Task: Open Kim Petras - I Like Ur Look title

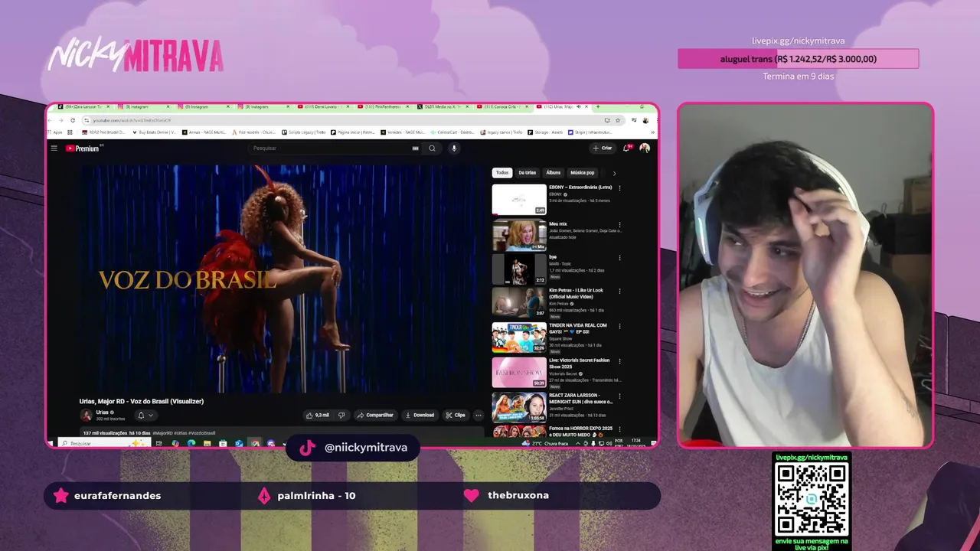Action: tap(577, 293)
